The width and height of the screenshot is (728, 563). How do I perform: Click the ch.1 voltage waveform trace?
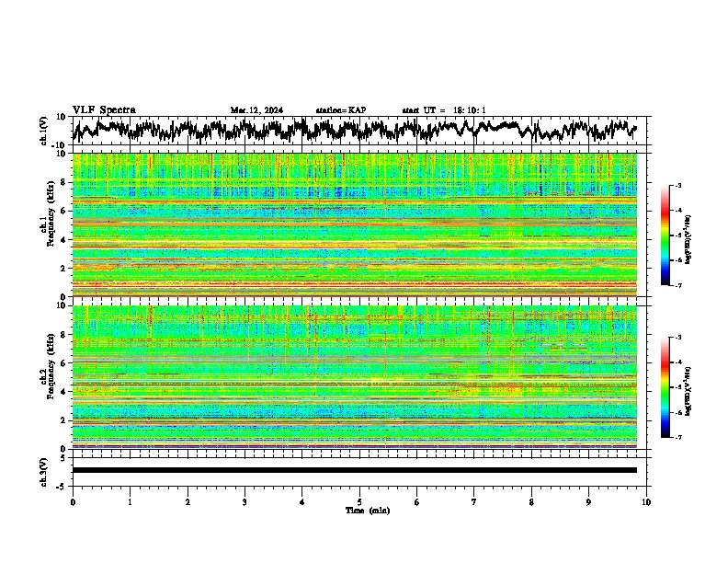(x=354, y=130)
